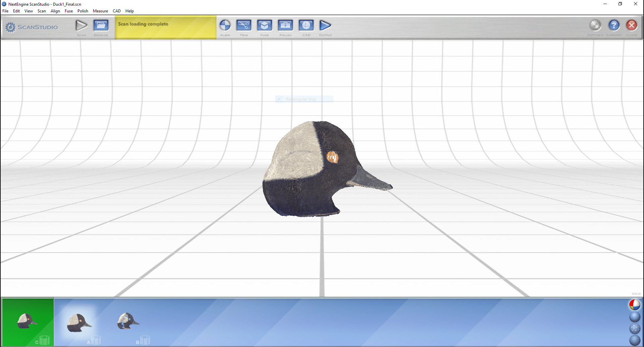Open Settings in the top toolbar
This screenshot has height=347, width=644.
point(595,25)
